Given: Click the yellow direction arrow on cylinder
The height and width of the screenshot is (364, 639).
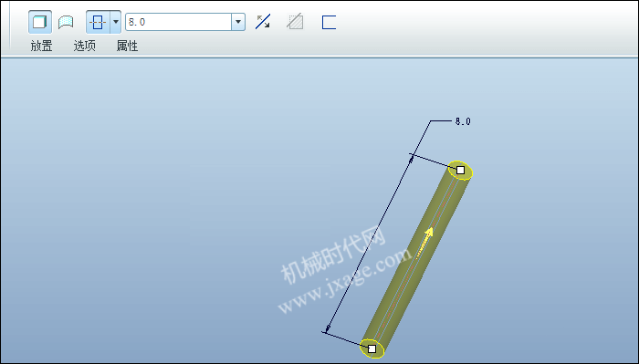Looking at the screenshot, I should (424, 243).
